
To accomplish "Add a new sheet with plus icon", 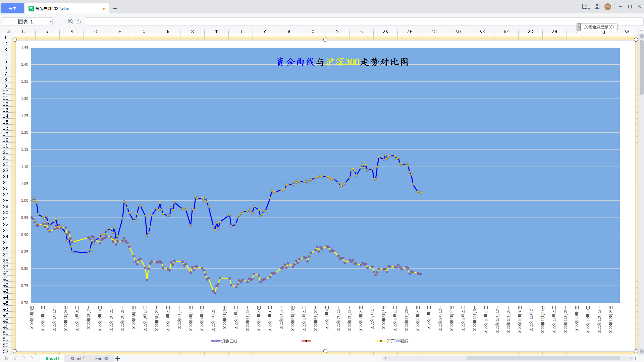I will (117, 358).
